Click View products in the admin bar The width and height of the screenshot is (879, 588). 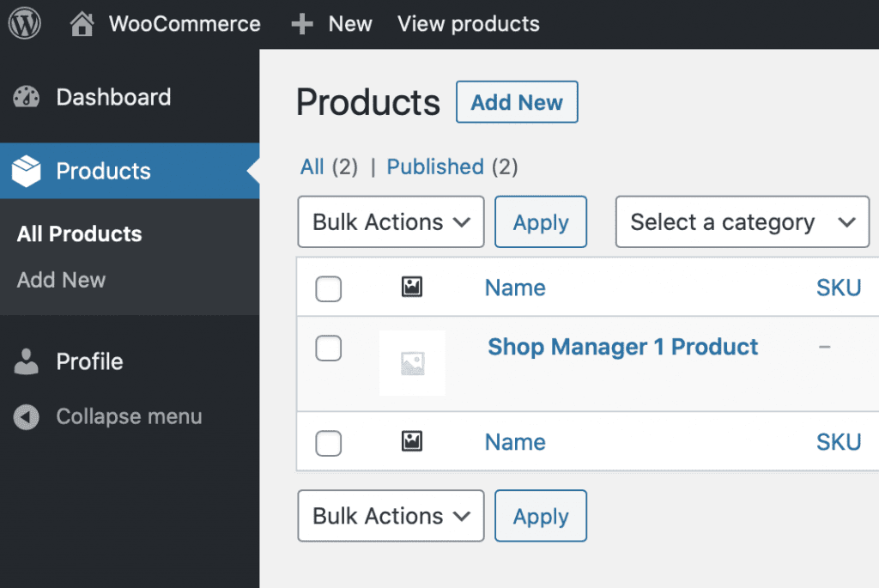pyautogui.click(x=468, y=23)
